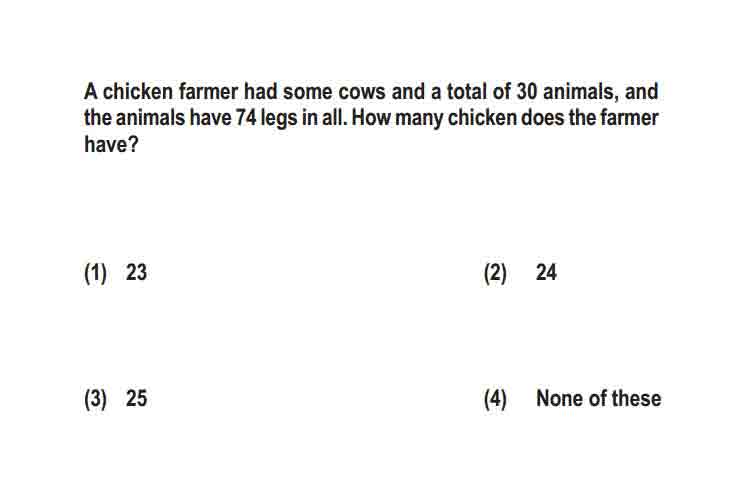Click the word legs in the question
Screen dimensions: 750x500
tap(279, 119)
